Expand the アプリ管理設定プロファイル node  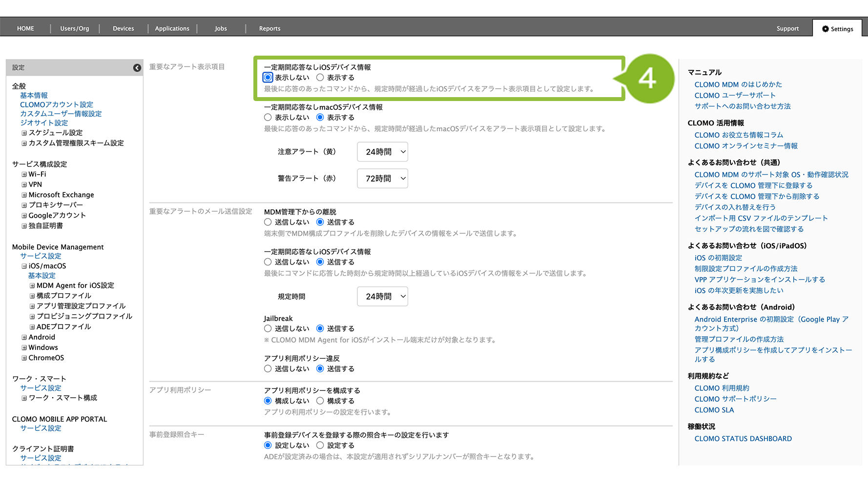pos(32,306)
